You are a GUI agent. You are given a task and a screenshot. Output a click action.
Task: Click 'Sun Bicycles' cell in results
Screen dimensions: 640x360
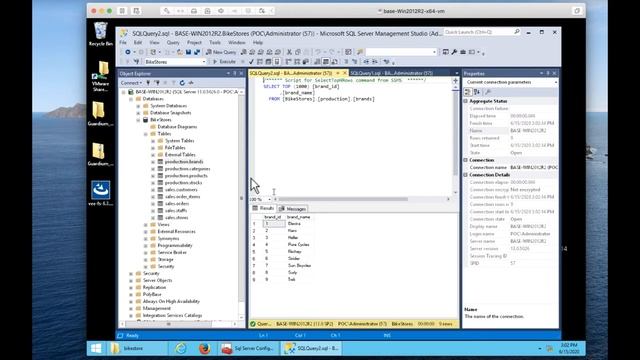point(299,266)
